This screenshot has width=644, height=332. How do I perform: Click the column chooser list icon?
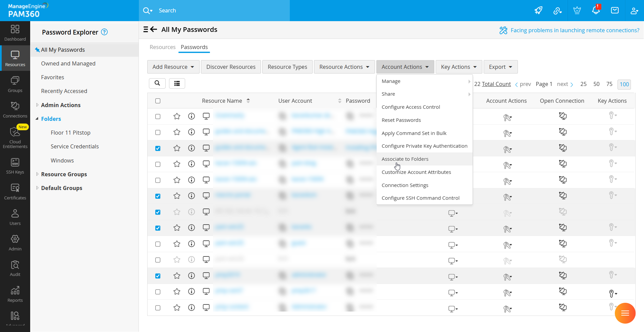tap(177, 83)
